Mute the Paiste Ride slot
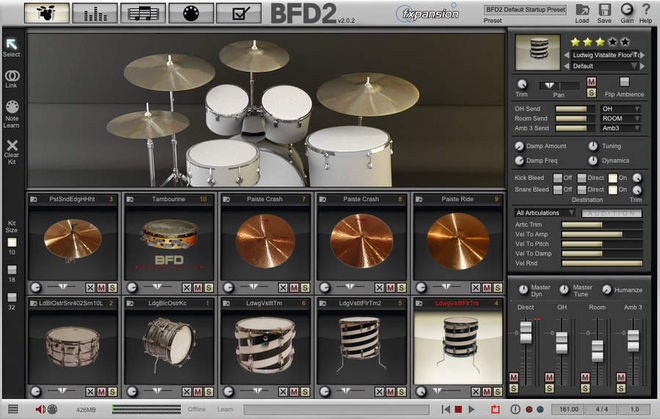Screen dimensions: 660x419 tap(487, 288)
